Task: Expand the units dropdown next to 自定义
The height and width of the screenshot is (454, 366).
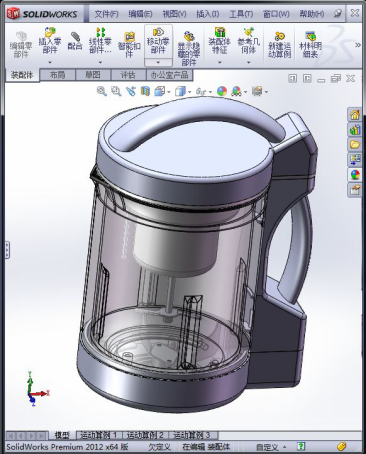Action: coord(284,447)
